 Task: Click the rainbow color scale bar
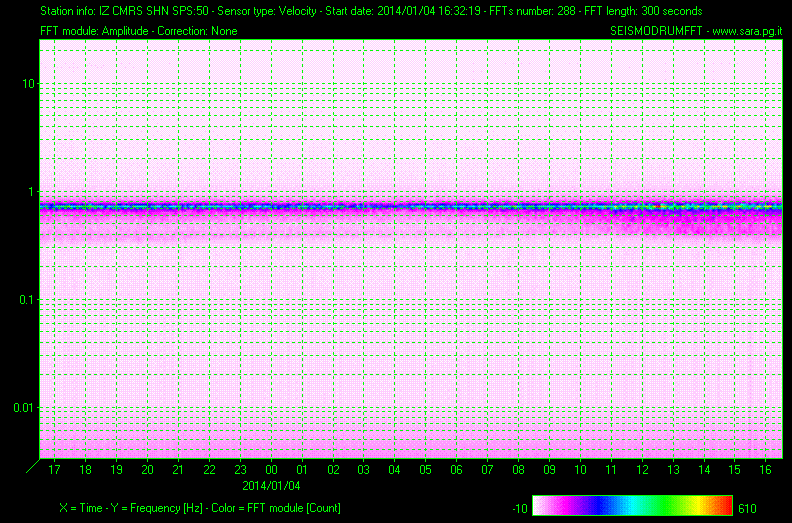pos(632,505)
